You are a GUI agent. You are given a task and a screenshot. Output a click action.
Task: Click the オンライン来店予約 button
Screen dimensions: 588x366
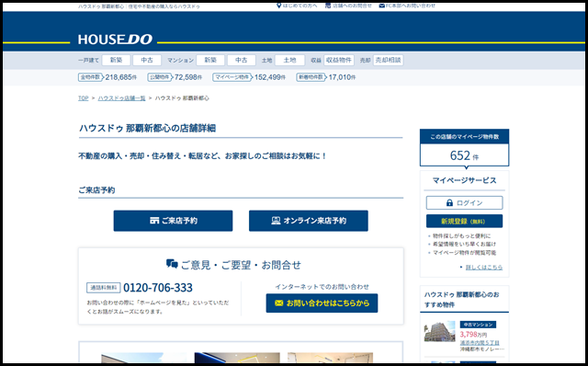pyautogui.click(x=309, y=221)
